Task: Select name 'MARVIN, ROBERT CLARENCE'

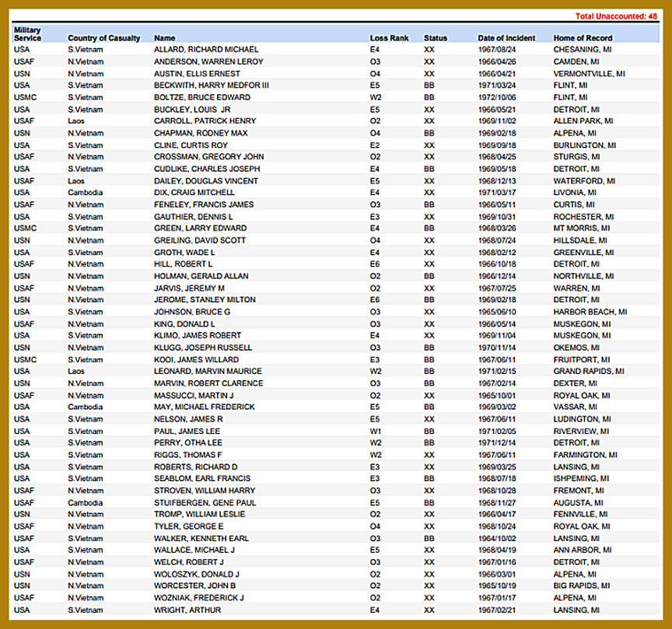Action: [208, 383]
